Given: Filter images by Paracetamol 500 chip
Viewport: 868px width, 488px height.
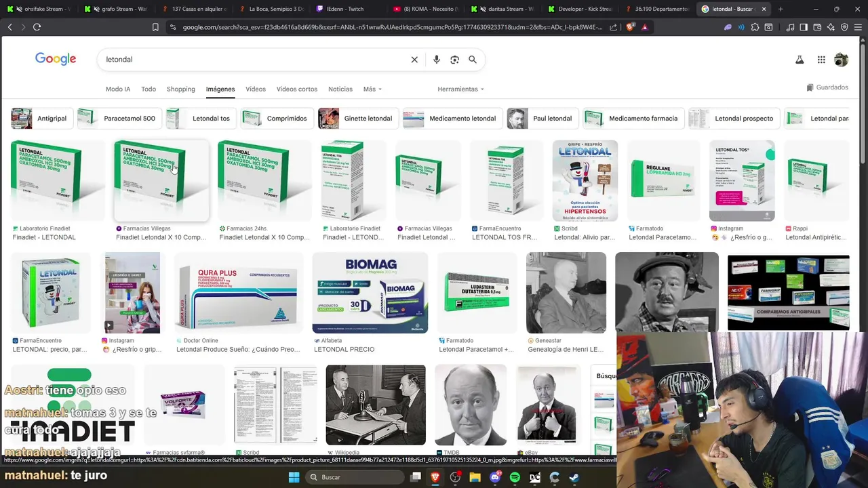Looking at the screenshot, I should pyautogui.click(x=119, y=118).
